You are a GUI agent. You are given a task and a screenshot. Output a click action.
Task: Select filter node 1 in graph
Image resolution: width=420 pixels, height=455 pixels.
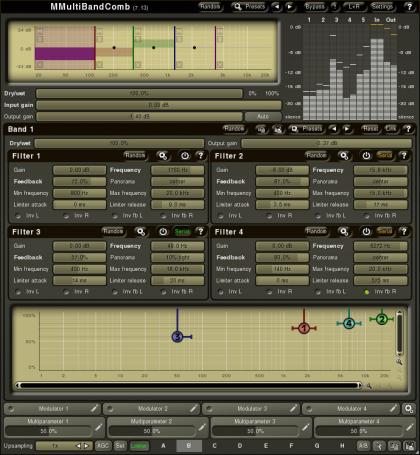pos(304,329)
